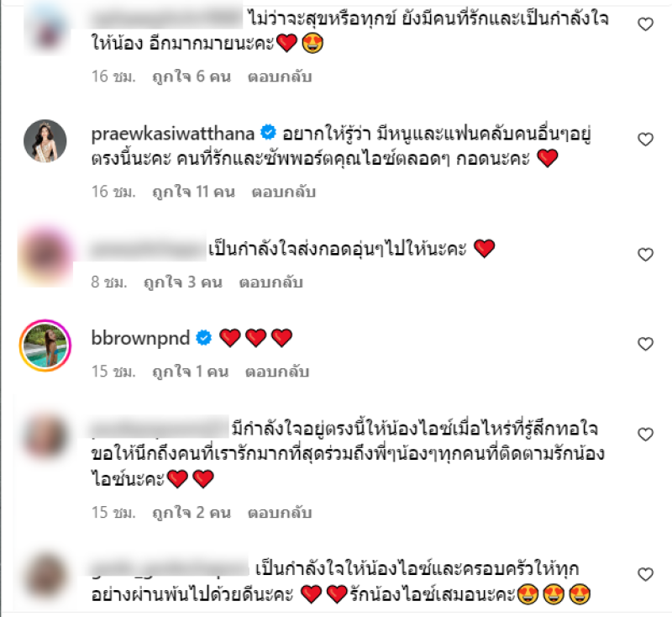Open praewkasiwatthana profile picture
This screenshot has width=672, height=617.
[45, 141]
